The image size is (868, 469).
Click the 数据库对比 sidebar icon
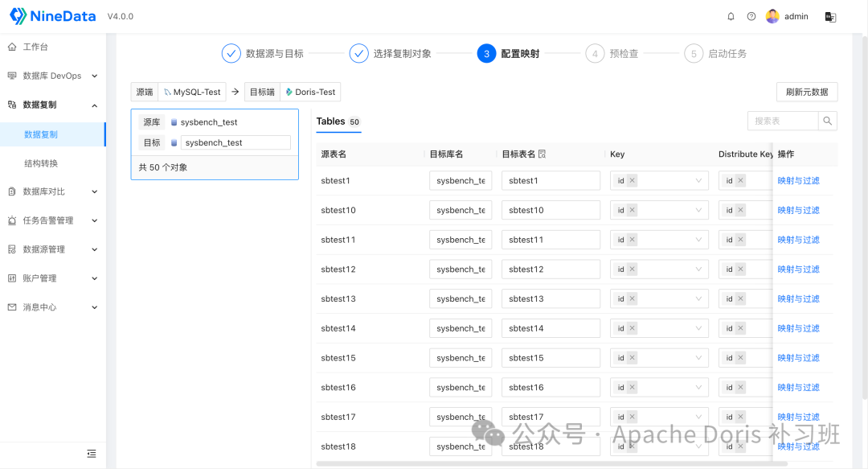(x=11, y=191)
